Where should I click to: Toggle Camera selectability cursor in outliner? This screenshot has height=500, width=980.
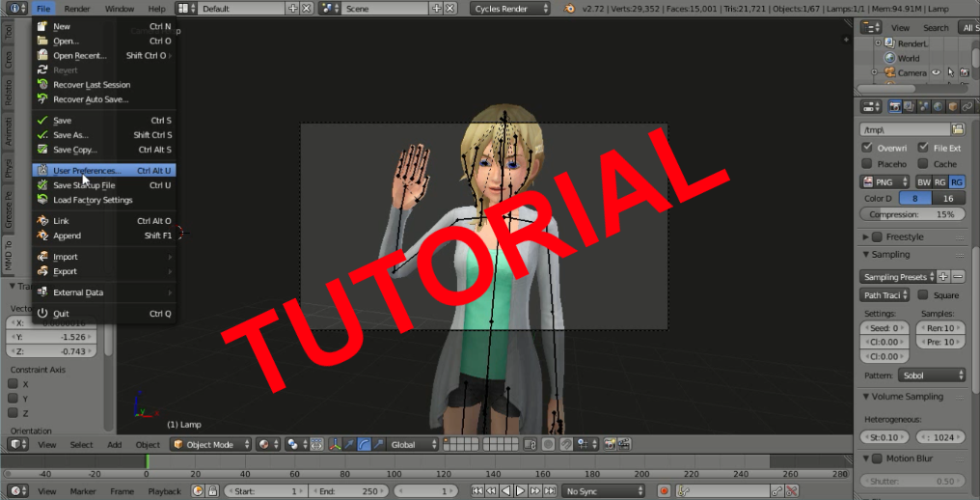tap(951, 72)
